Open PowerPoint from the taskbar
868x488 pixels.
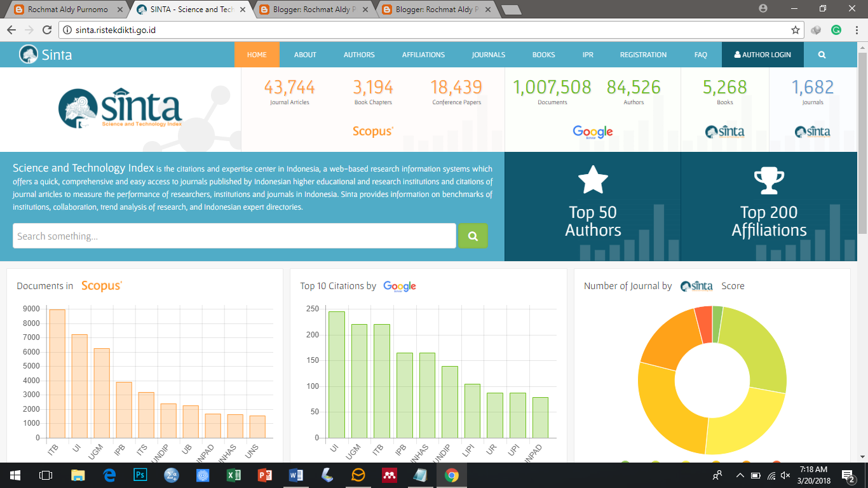click(265, 475)
